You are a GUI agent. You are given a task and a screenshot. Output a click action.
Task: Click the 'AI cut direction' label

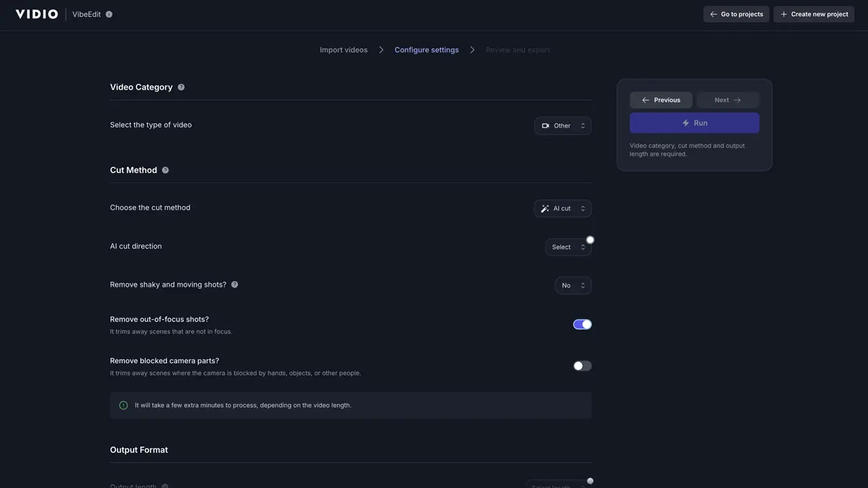pyautogui.click(x=136, y=246)
